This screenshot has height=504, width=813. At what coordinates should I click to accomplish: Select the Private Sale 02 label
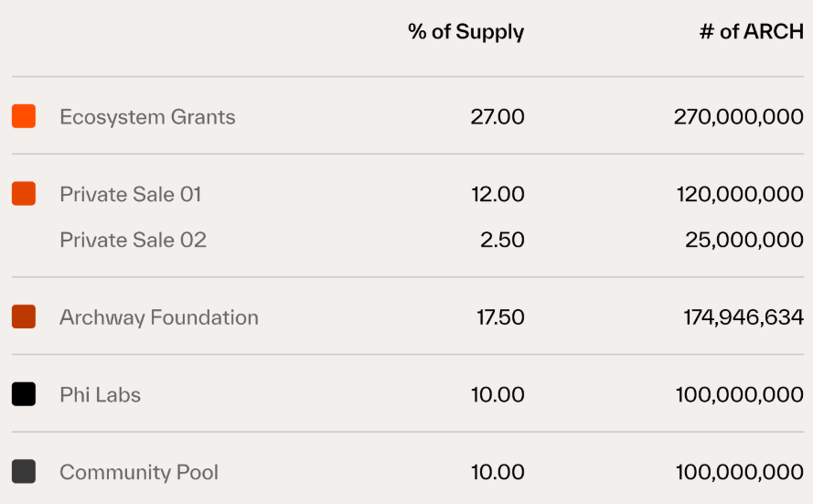(x=133, y=240)
